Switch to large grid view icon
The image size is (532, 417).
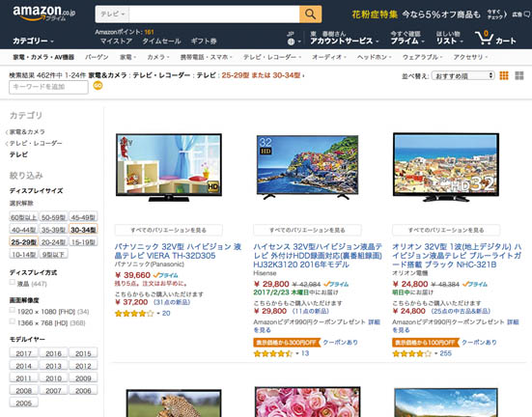pyautogui.click(x=519, y=75)
